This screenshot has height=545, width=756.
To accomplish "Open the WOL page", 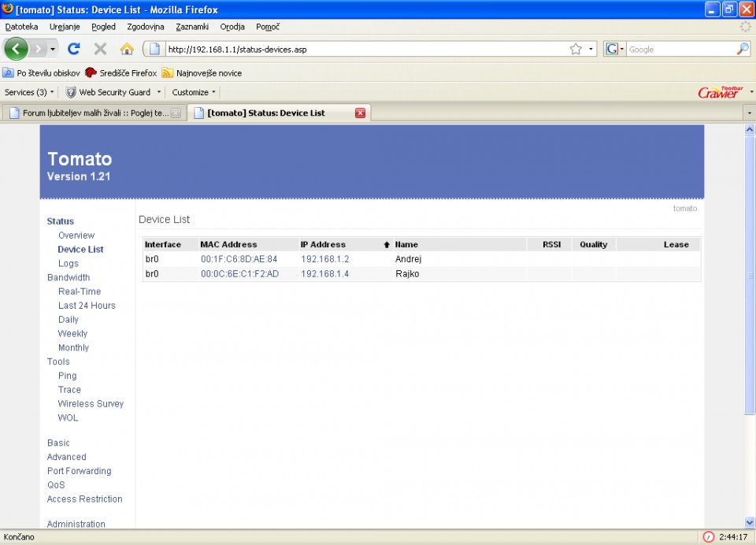I will point(68,417).
